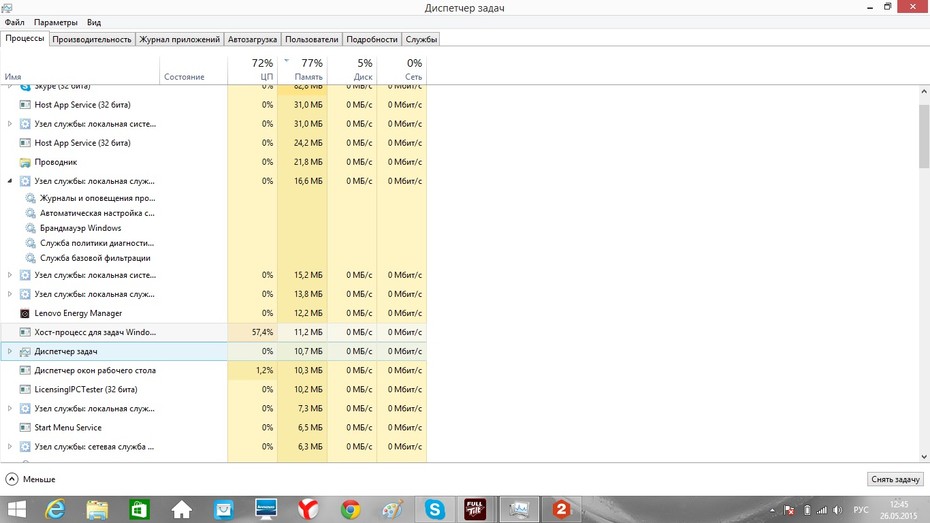Expand Узел службы: сетевая служба row
This screenshot has width=930, height=523.
tap(9, 447)
